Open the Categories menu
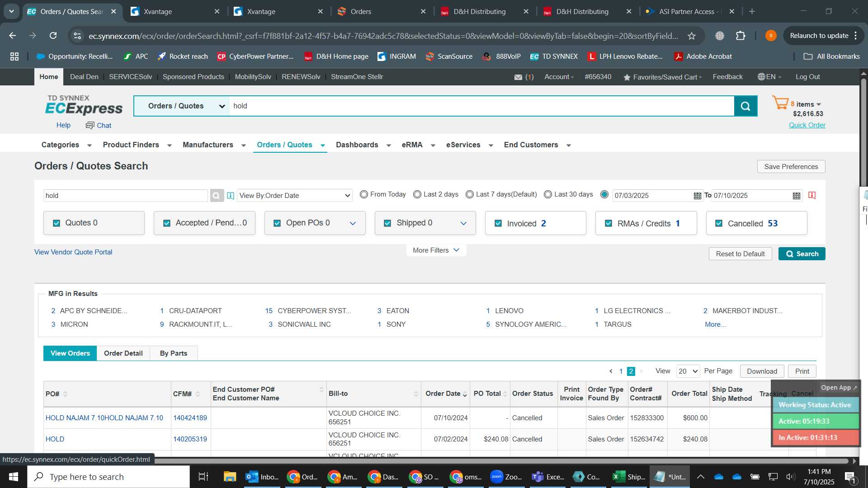Viewport: 868px width, 488px height. pyautogui.click(x=66, y=145)
